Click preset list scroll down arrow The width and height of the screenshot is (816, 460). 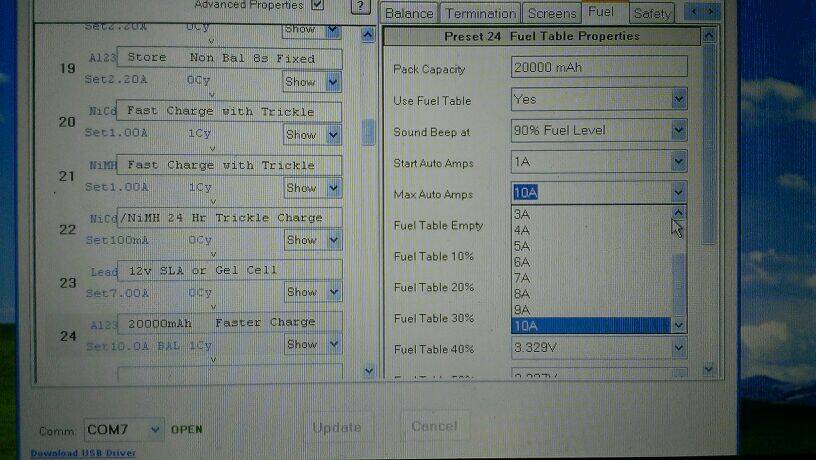[x=368, y=371]
